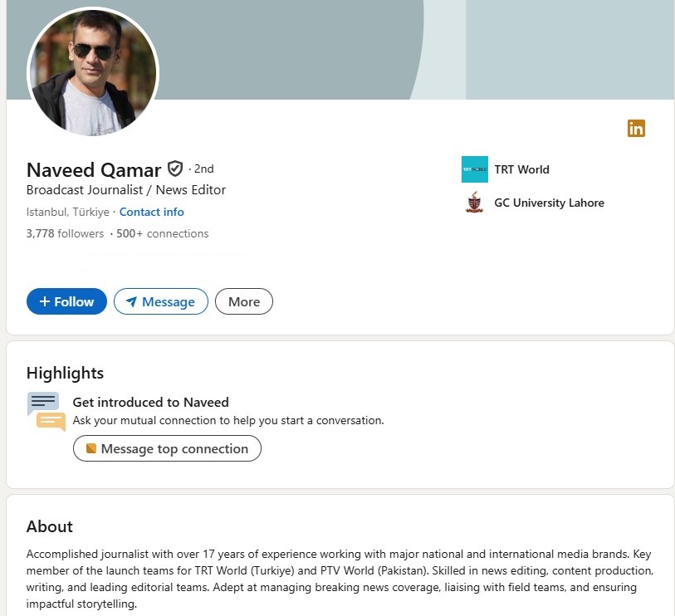This screenshot has width=675, height=616.
Task: Click the TRT World logo icon
Action: point(475,169)
